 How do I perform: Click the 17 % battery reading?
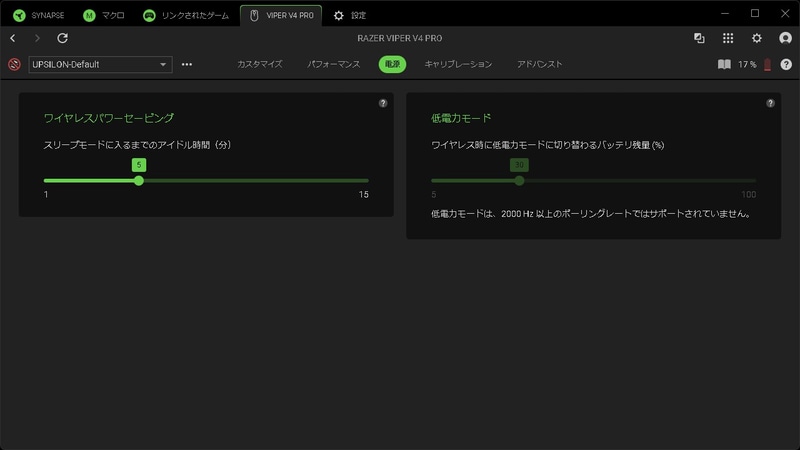[x=747, y=64]
